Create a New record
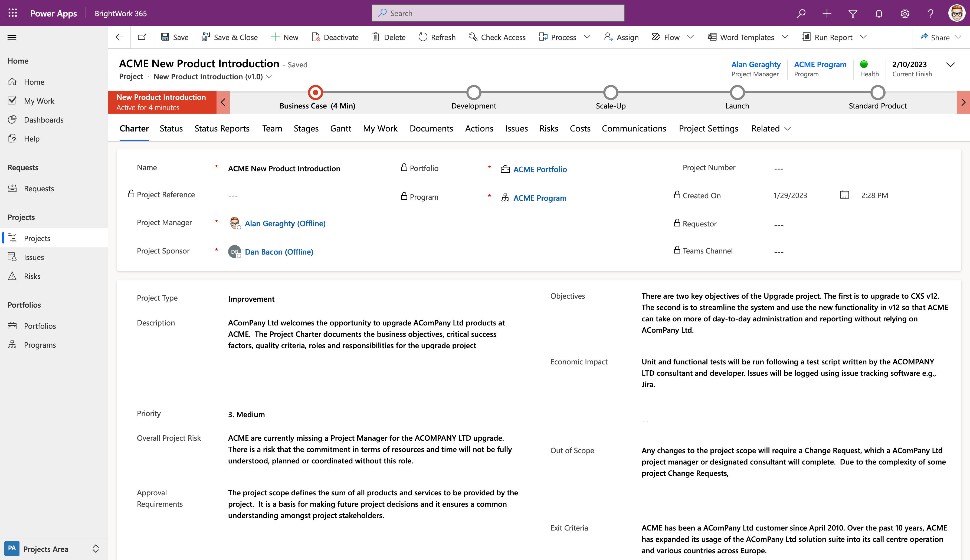 coord(284,37)
